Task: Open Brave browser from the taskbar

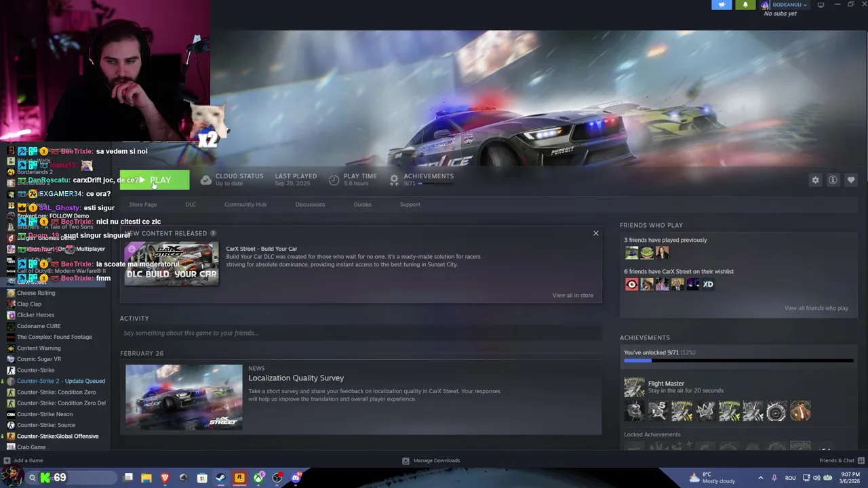Action: 165,478
